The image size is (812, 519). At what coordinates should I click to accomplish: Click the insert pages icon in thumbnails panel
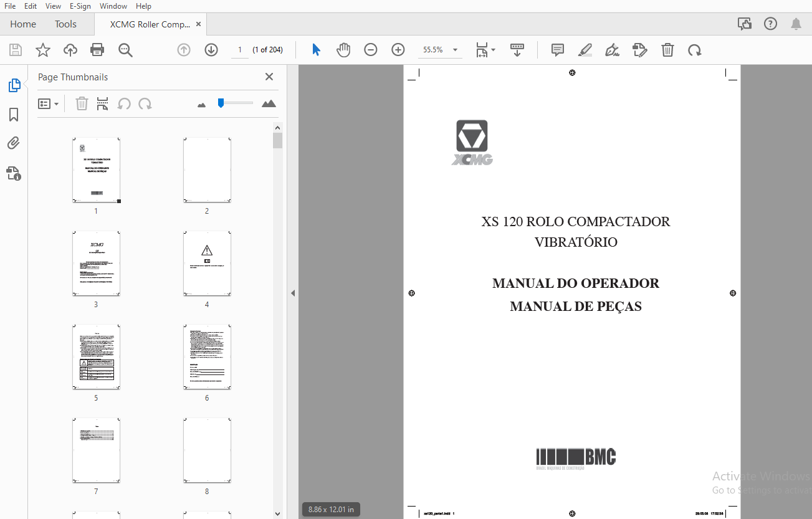point(103,103)
